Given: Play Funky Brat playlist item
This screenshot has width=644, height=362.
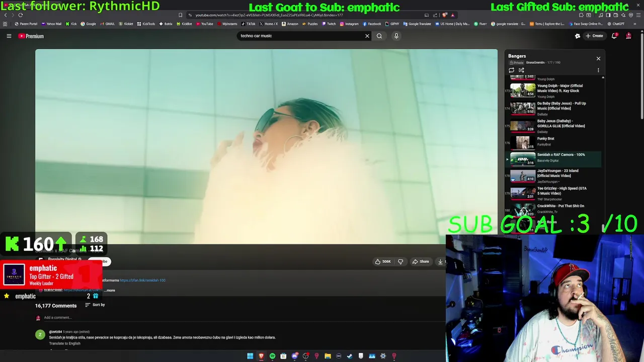Looking at the screenshot, I should (554, 142).
